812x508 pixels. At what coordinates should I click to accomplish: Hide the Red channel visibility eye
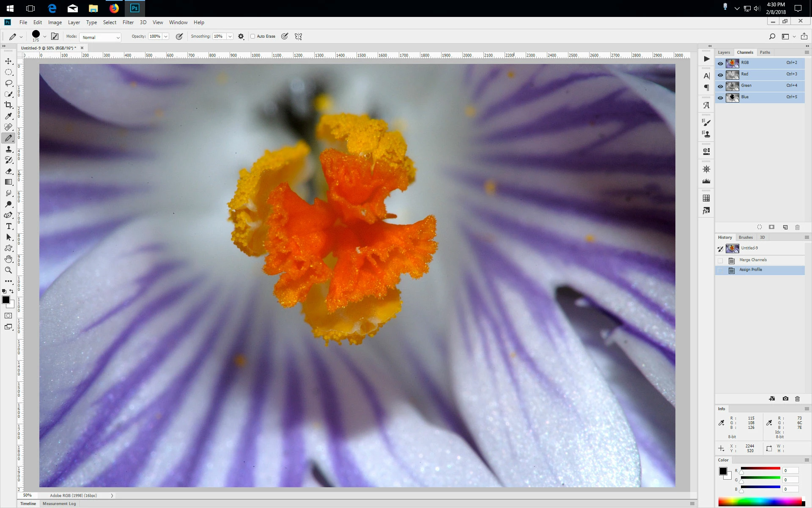coord(720,75)
